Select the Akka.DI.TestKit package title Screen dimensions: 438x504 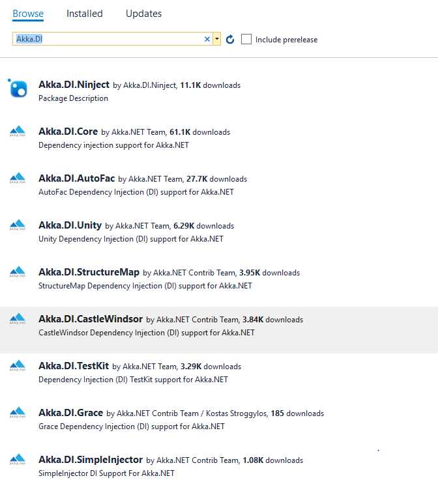pos(74,366)
